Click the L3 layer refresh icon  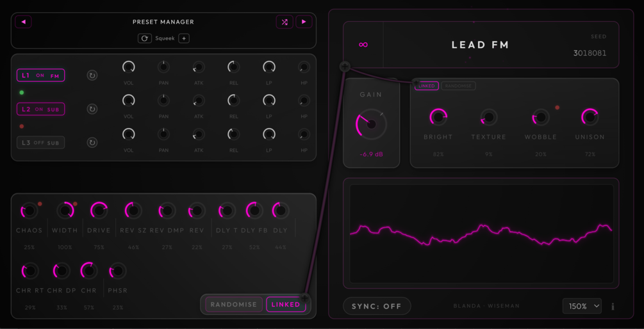92,143
